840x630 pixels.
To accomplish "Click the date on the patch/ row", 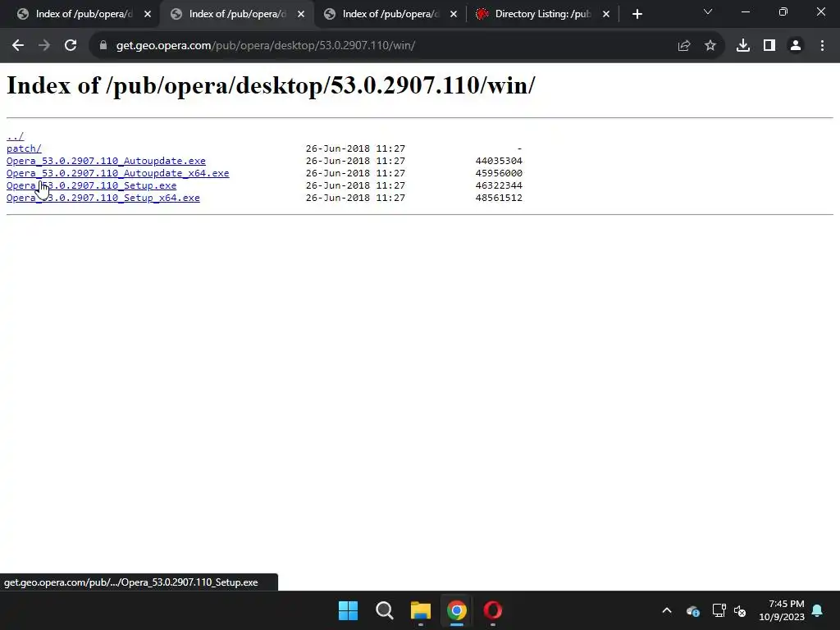I will 355,148.
